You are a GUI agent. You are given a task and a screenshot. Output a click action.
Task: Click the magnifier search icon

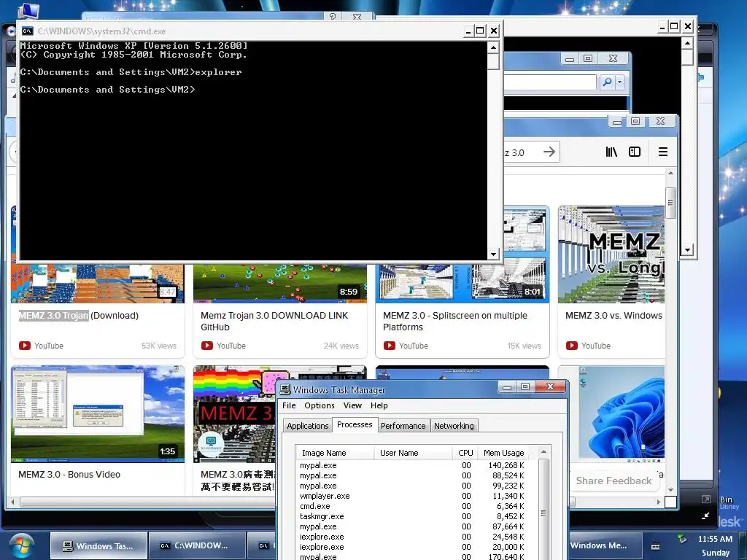607,82
